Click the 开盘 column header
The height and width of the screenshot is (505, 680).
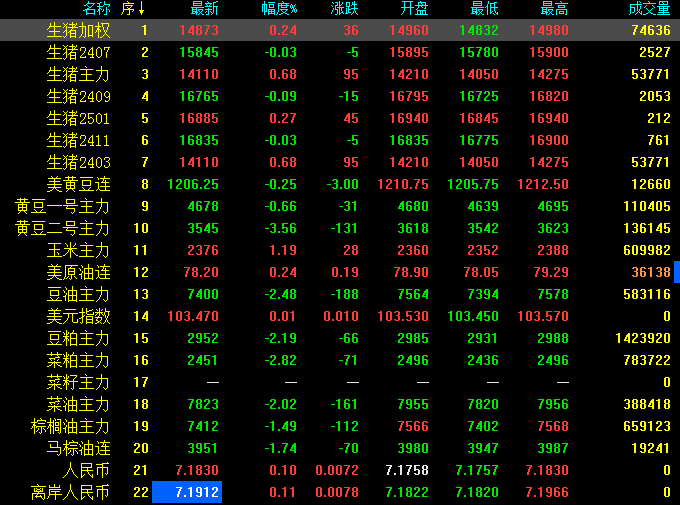pyautogui.click(x=415, y=8)
